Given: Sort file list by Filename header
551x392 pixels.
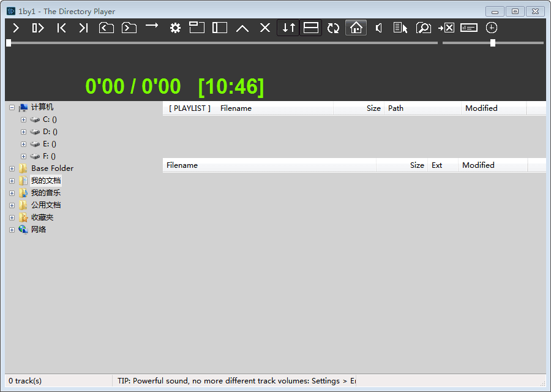Looking at the screenshot, I should pos(269,165).
